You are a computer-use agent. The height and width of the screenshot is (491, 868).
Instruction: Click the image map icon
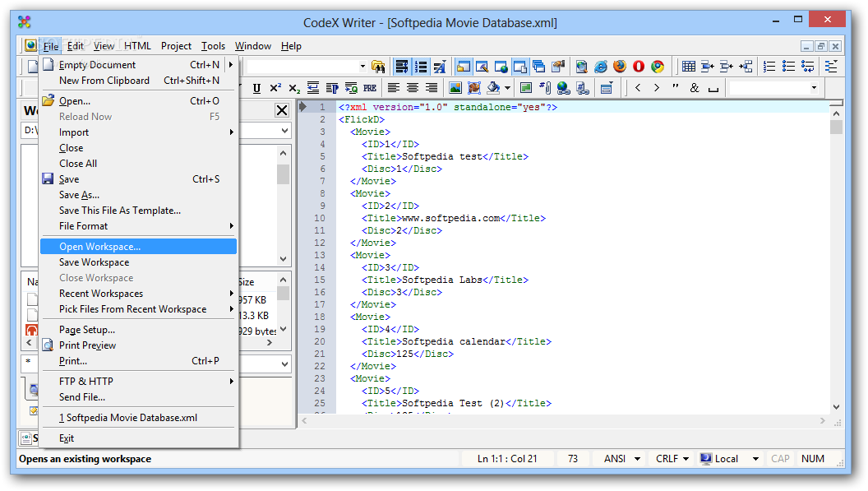point(473,88)
